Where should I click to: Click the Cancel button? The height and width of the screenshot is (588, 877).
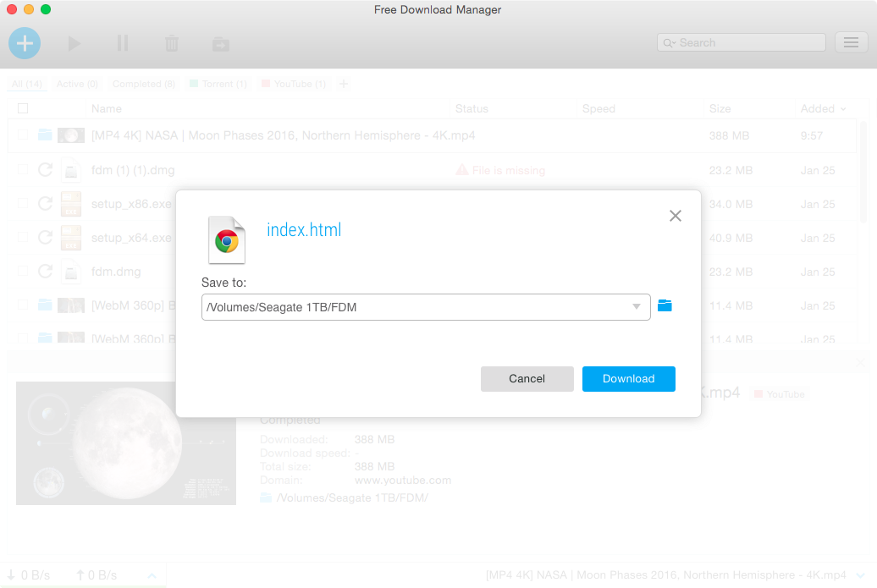click(527, 379)
